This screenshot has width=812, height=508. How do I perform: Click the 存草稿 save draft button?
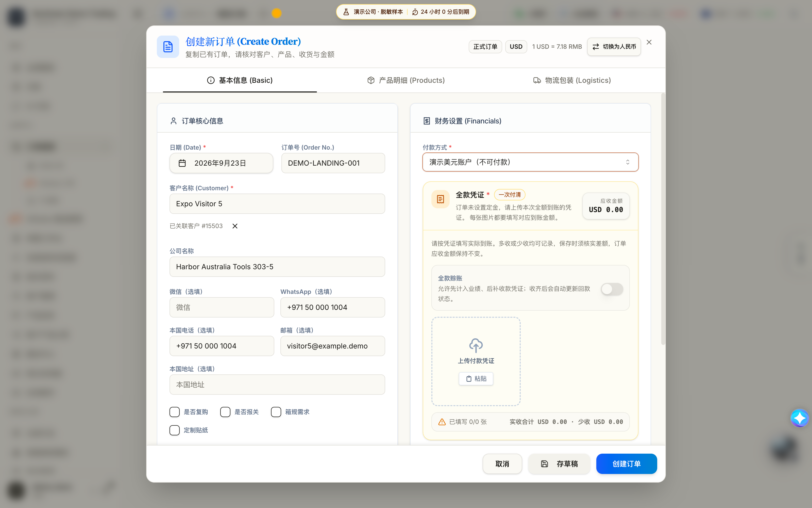point(559,464)
